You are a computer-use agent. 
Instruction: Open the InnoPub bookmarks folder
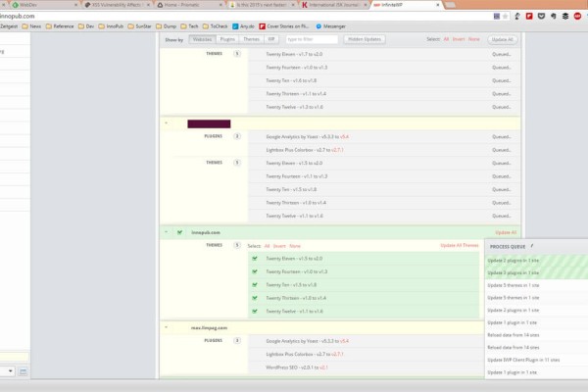pos(111,26)
